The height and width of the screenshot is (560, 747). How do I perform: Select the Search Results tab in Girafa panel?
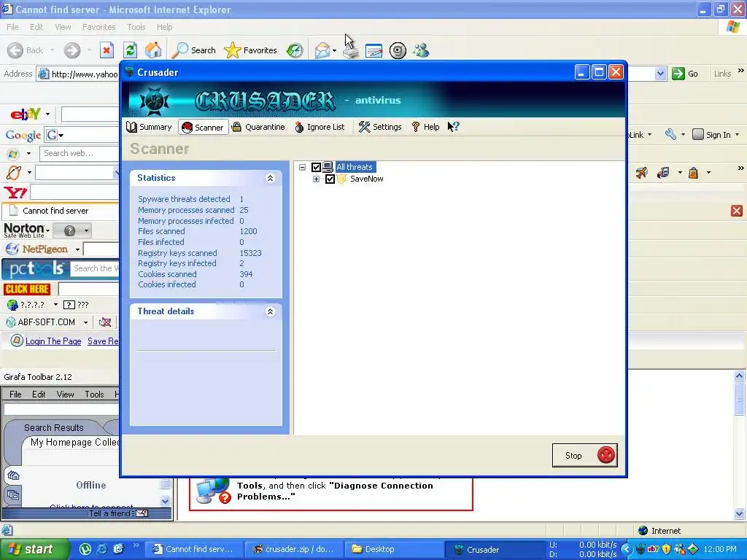tap(53, 427)
